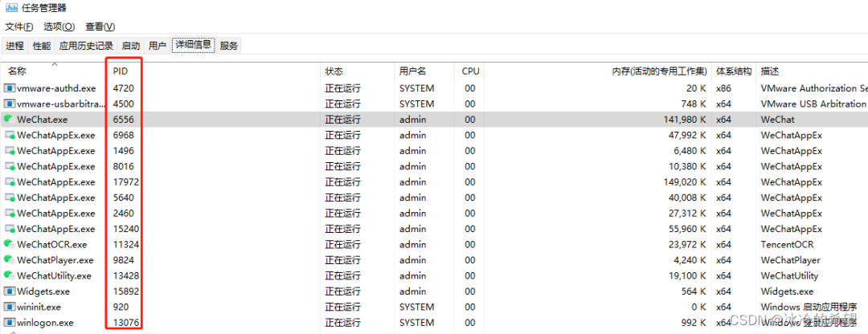Switch to the 进程 tab
Image resolution: width=868 pixels, height=334 pixels.
click(x=15, y=45)
